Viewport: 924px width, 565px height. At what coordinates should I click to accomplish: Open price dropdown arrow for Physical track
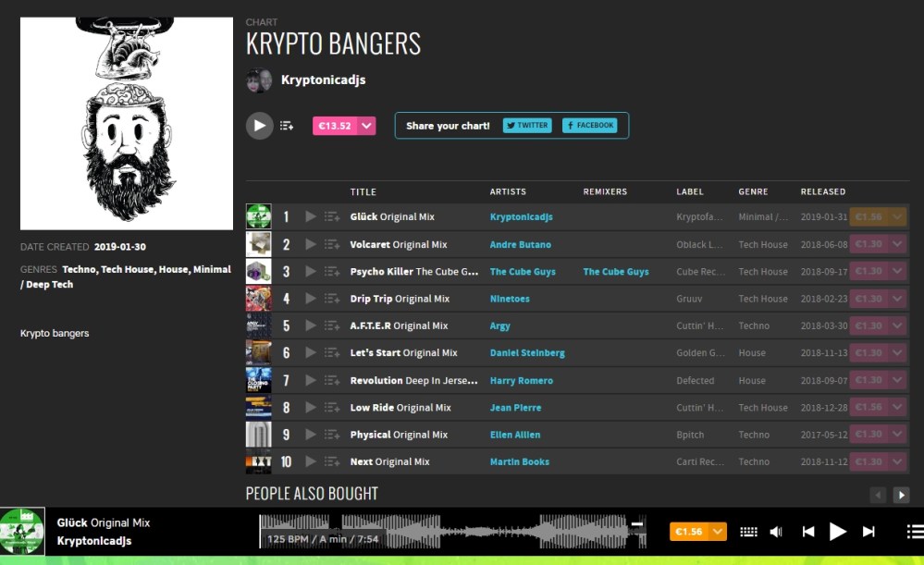click(x=897, y=435)
